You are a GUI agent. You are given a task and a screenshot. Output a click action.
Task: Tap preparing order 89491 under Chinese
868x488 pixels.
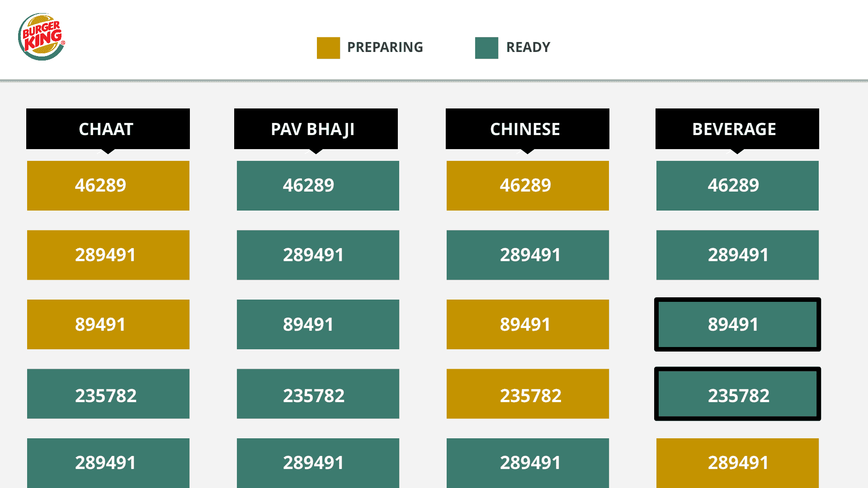pos(528,324)
